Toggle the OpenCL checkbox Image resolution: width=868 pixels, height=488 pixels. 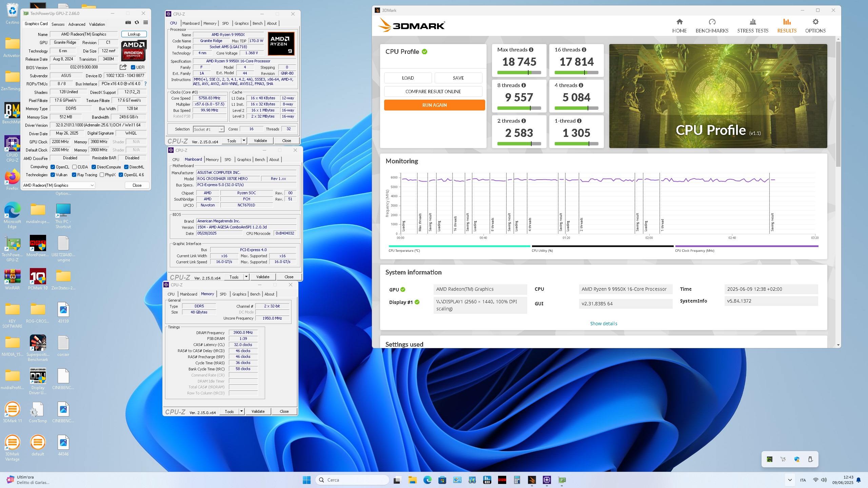pyautogui.click(x=53, y=167)
